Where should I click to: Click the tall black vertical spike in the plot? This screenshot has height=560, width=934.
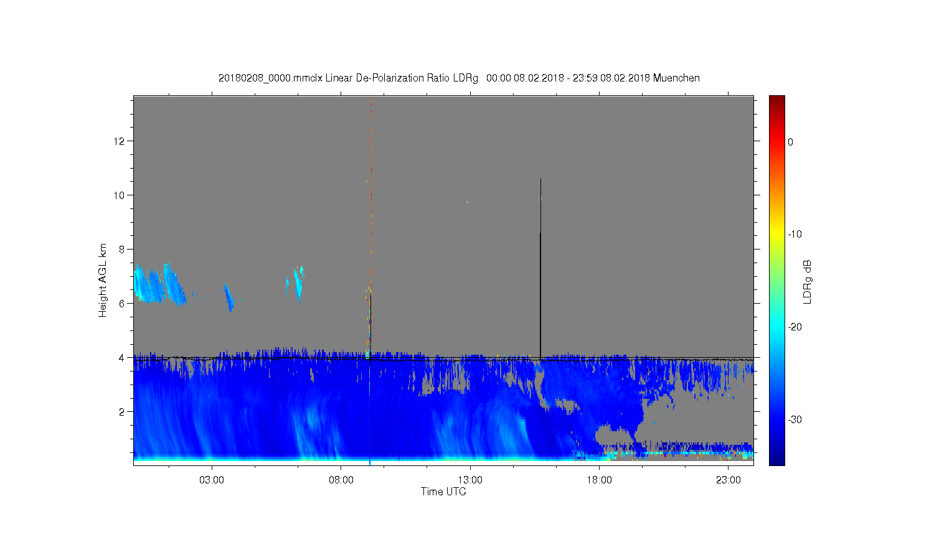point(540,269)
